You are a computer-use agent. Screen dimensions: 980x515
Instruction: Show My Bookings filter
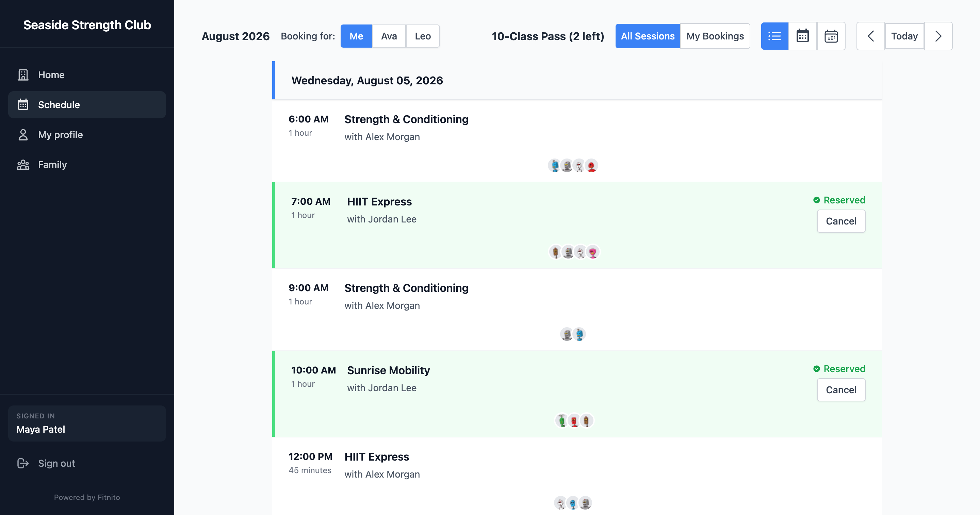point(715,36)
